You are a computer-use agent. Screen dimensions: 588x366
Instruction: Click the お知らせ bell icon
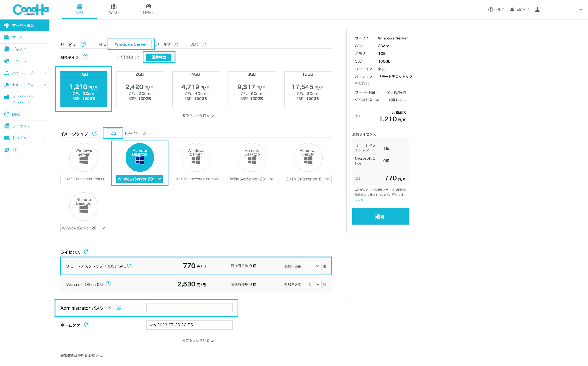[512, 9]
